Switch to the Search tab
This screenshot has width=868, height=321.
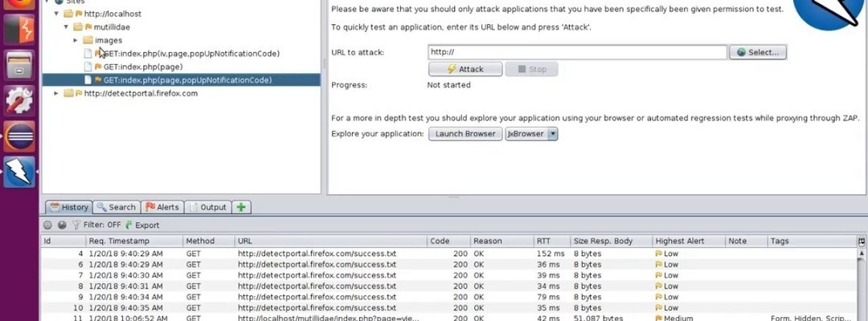117,207
